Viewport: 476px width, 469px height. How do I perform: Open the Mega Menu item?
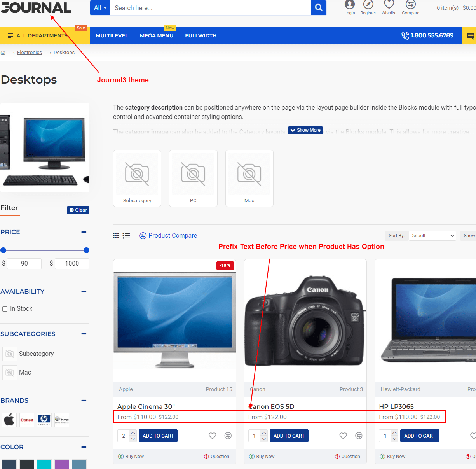(157, 36)
